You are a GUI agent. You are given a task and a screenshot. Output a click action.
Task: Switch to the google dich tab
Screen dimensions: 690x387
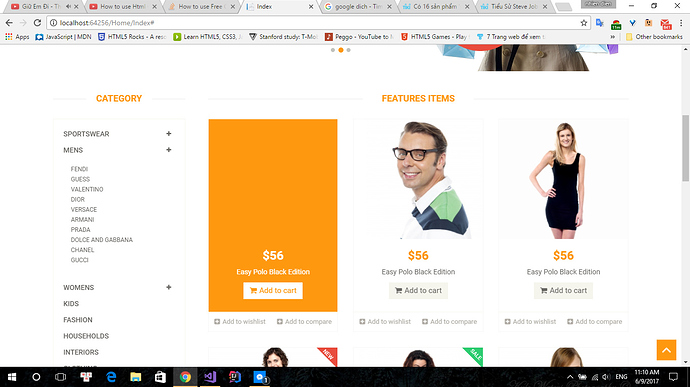click(x=358, y=7)
